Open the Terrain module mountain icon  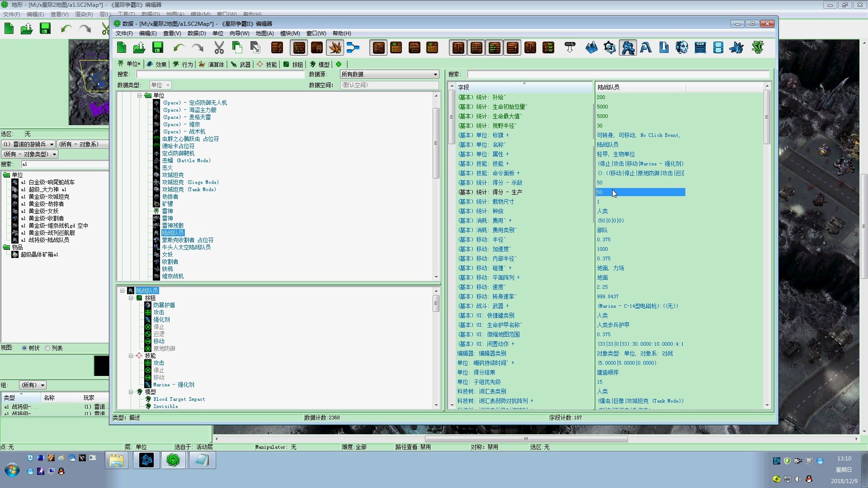[x=591, y=47]
